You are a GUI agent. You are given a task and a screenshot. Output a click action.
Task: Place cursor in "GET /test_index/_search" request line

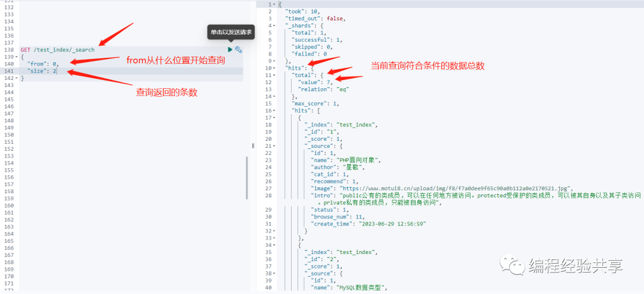(x=57, y=49)
